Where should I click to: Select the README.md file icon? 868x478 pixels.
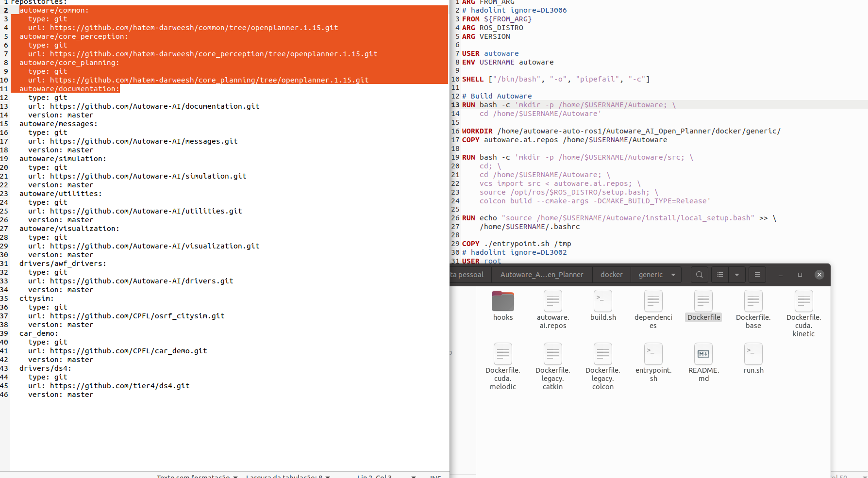click(703, 354)
